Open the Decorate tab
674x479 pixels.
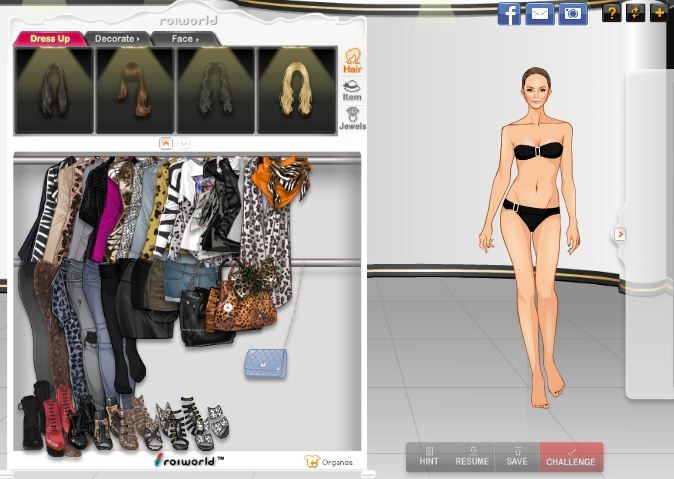(x=117, y=39)
